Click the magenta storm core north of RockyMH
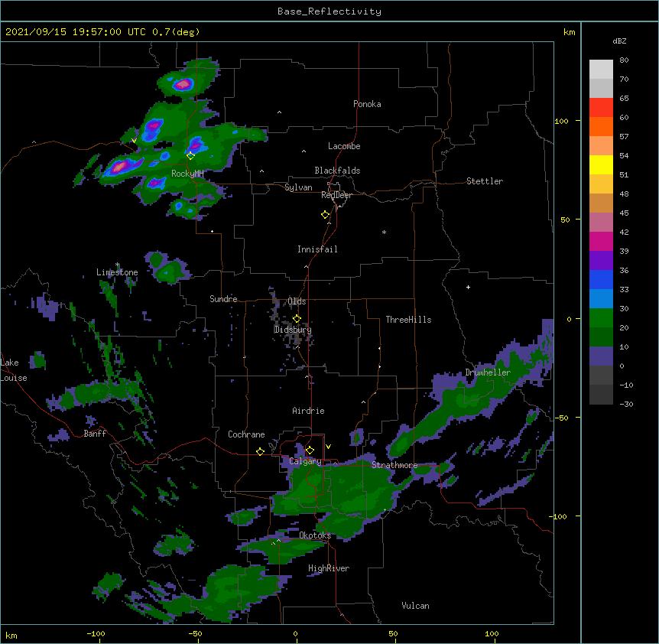Screen dimensions: 659x644 pos(183,84)
